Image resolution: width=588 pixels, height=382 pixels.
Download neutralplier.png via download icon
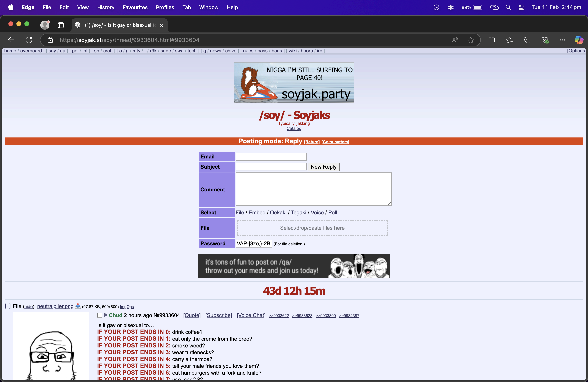click(x=78, y=306)
